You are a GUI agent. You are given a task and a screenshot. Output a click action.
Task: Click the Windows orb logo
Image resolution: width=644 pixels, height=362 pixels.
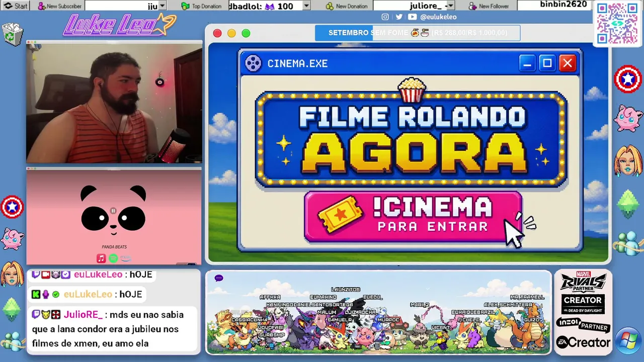point(628,340)
